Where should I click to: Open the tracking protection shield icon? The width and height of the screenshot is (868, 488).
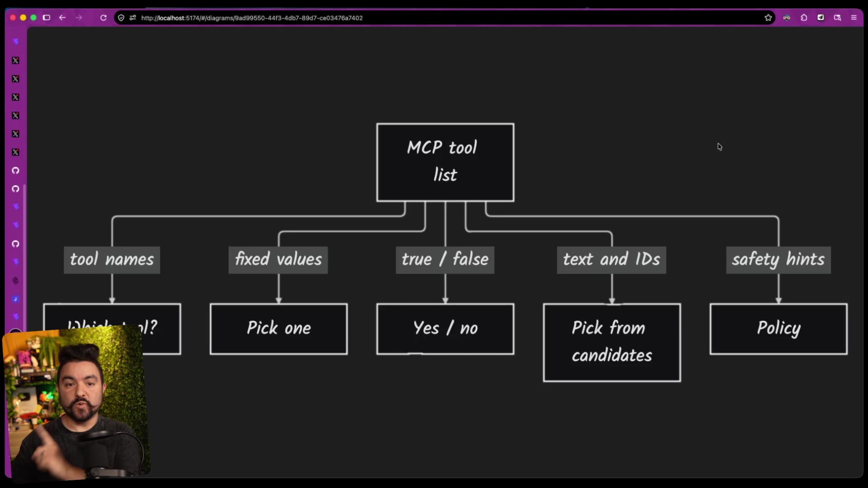click(x=121, y=18)
